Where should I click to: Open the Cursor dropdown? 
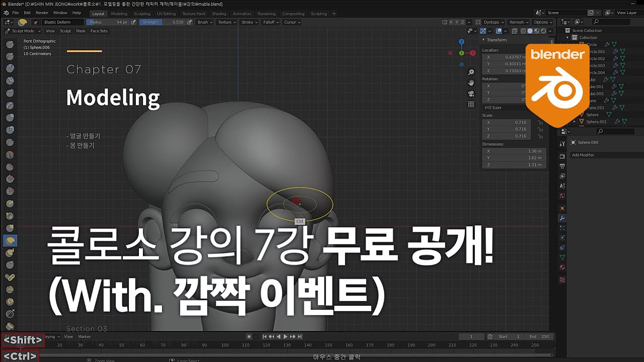[x=292, y=22]
